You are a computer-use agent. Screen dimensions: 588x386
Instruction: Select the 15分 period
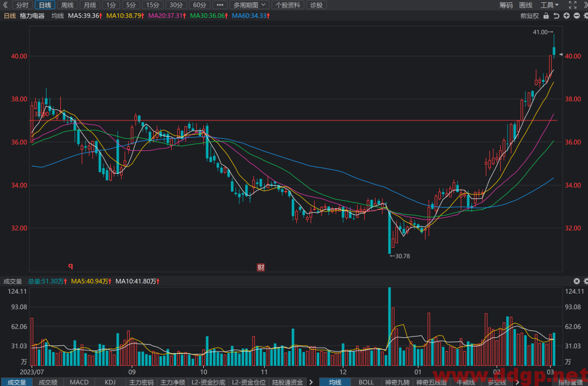click(153, 5)
